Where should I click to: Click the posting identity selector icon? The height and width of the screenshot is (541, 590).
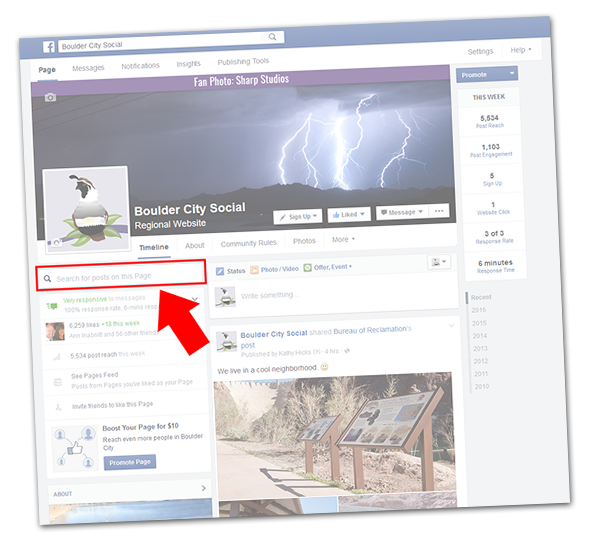(x=439, y=262)
